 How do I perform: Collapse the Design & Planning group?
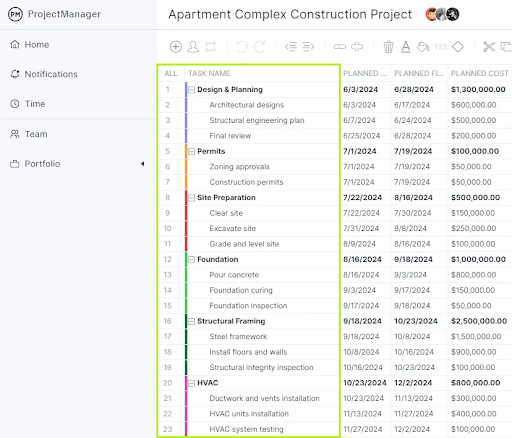coord(191,90)
